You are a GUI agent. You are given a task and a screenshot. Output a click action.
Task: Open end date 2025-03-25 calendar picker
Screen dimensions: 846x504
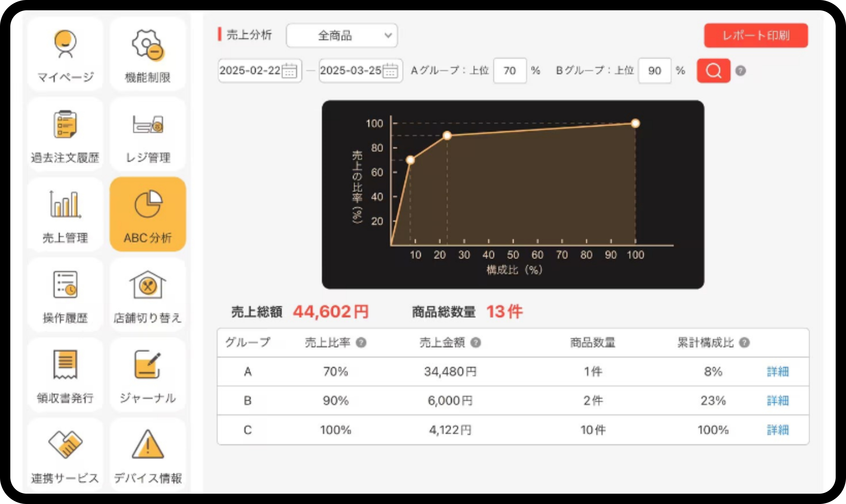[390, 71]
